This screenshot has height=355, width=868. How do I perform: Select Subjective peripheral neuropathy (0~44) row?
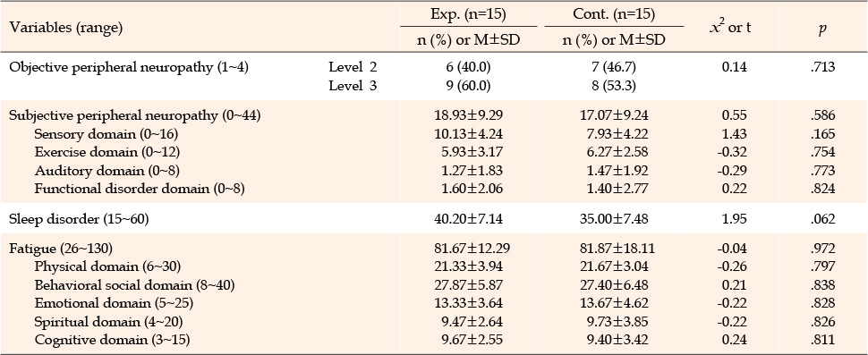point(433,115)
